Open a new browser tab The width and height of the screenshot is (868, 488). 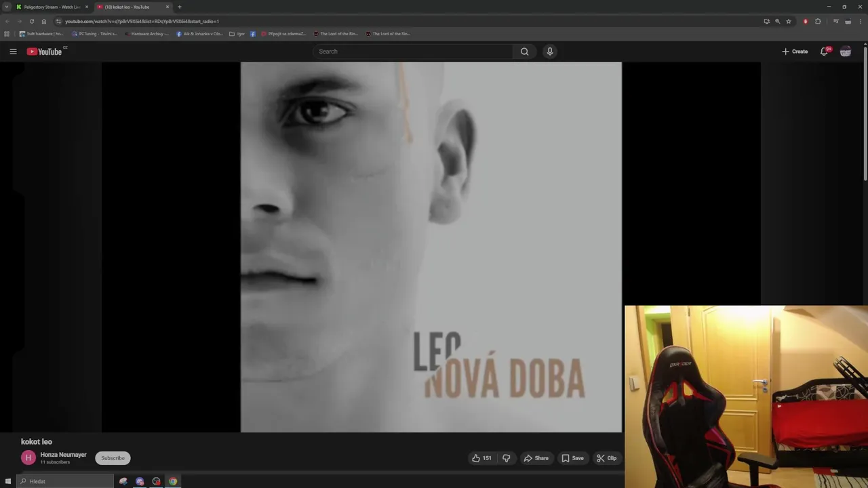click(180, 7)
